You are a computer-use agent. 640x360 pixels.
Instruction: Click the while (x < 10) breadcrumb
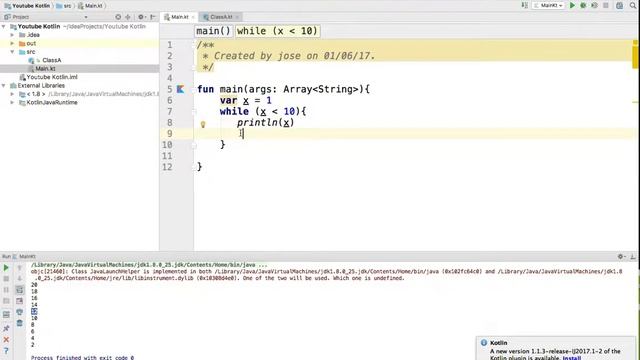pyautogui.click(x=278, y=31)
